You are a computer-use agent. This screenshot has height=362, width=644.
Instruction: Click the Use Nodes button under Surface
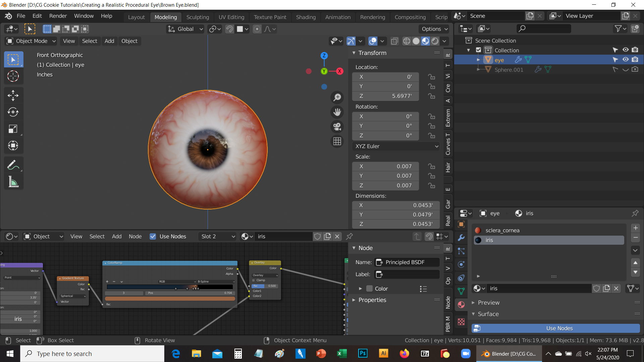click(x=559, y=328)
